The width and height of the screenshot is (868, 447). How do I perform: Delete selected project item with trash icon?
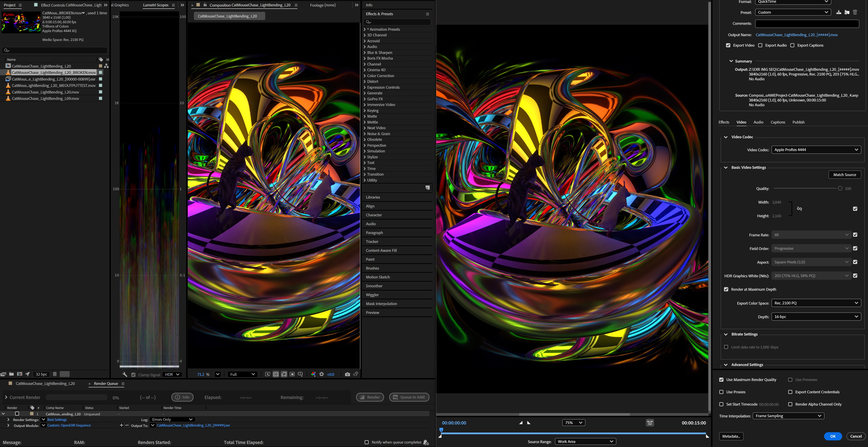coord(55,374)
